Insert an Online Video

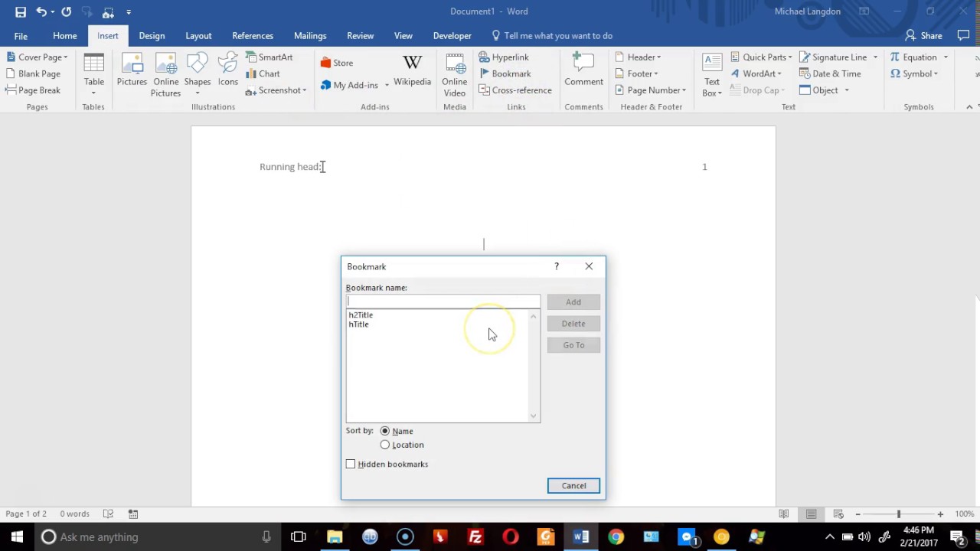point(455,75)
